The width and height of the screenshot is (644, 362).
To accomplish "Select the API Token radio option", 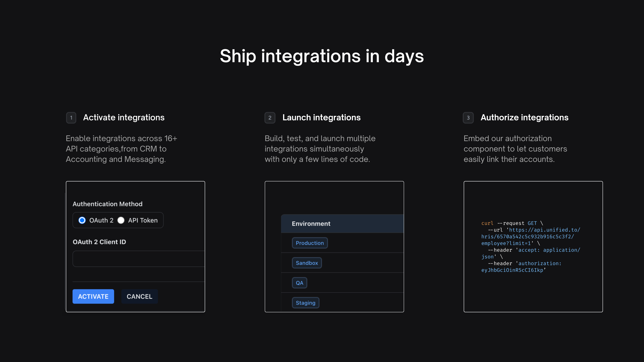I will tap(121, 220).
